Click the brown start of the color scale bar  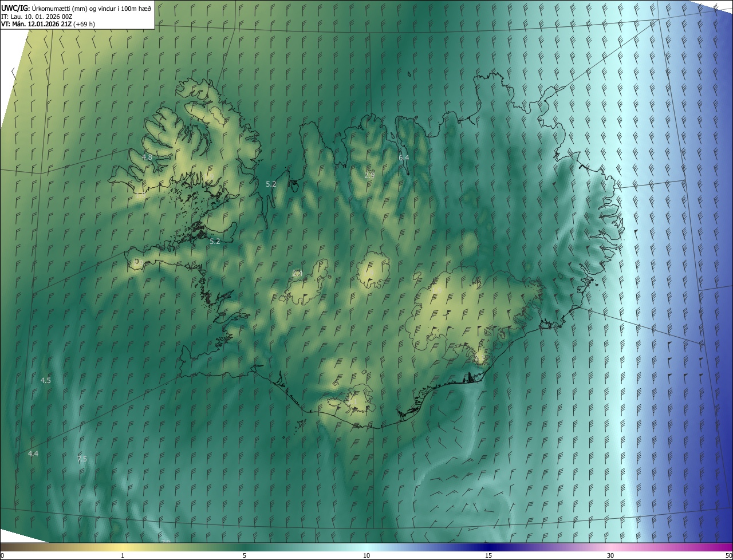(11, 547)
